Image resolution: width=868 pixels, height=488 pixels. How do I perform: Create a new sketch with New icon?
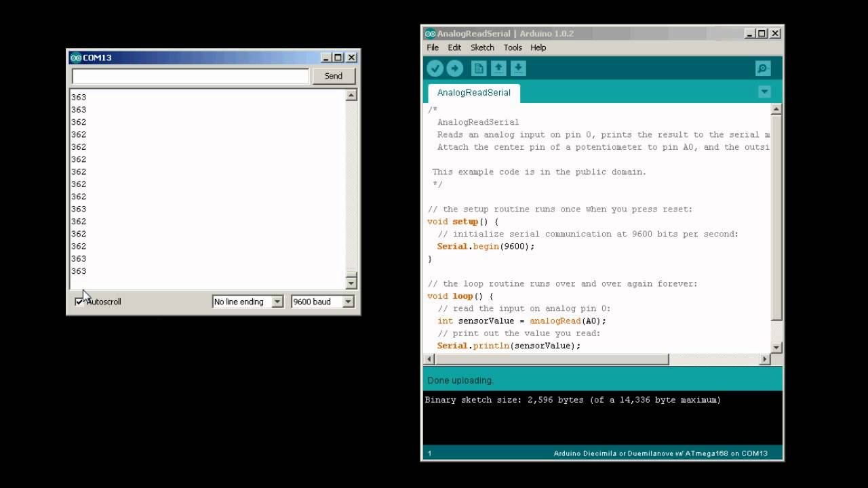pyautogui.click(x=479, y=68)
